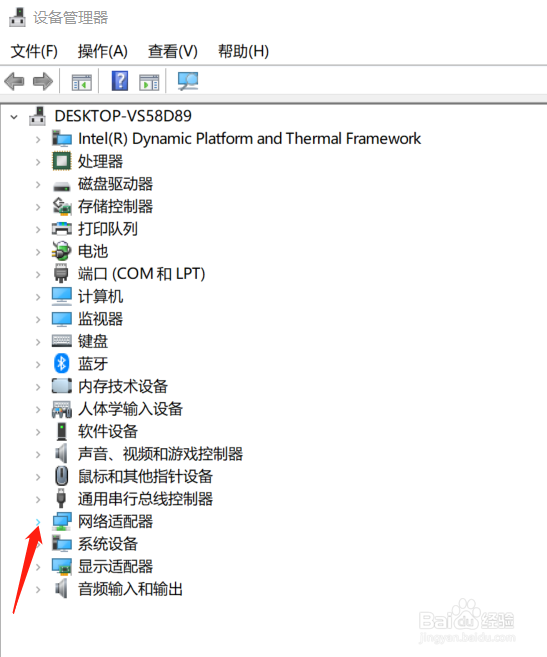
Task: Click the 音频输入和输出 speaker icon
Action: (x=62, y=589)
